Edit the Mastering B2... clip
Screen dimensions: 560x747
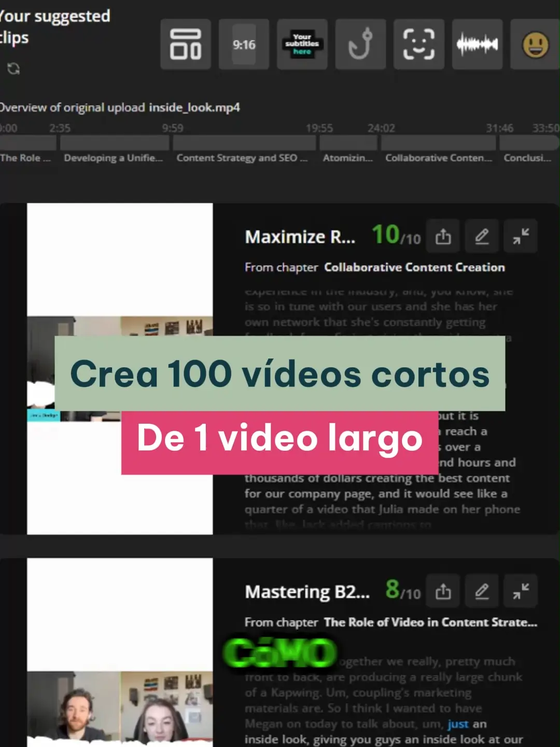(x=482, y=591)
